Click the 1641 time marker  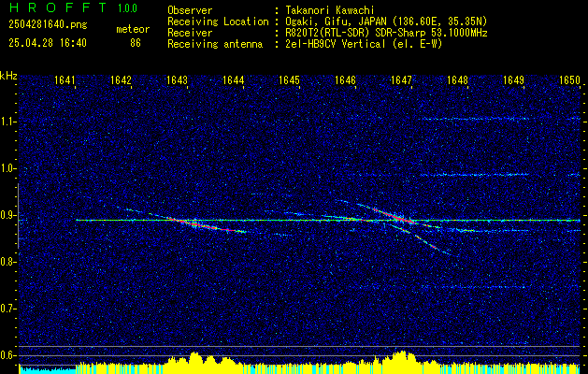tap(65, 80)
